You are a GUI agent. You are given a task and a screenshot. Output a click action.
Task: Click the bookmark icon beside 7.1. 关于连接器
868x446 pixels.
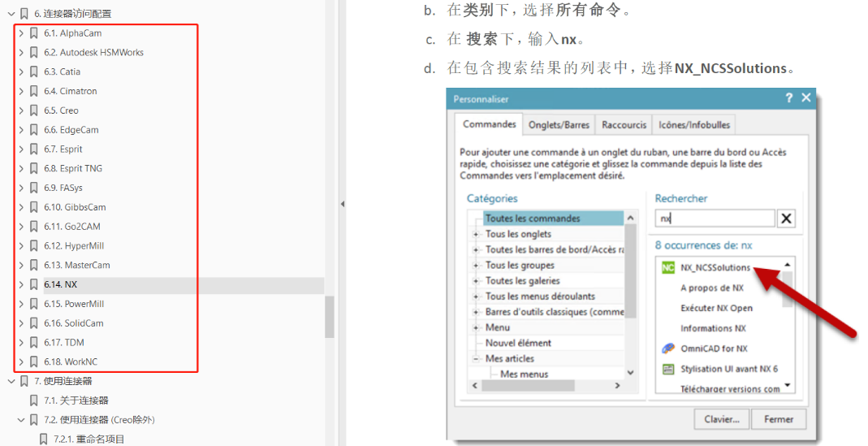tap(34, 401)
